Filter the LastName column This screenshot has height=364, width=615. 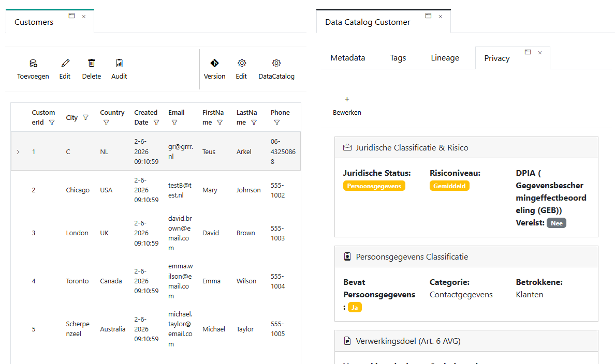pyautogui.click(x=254, y=123)
